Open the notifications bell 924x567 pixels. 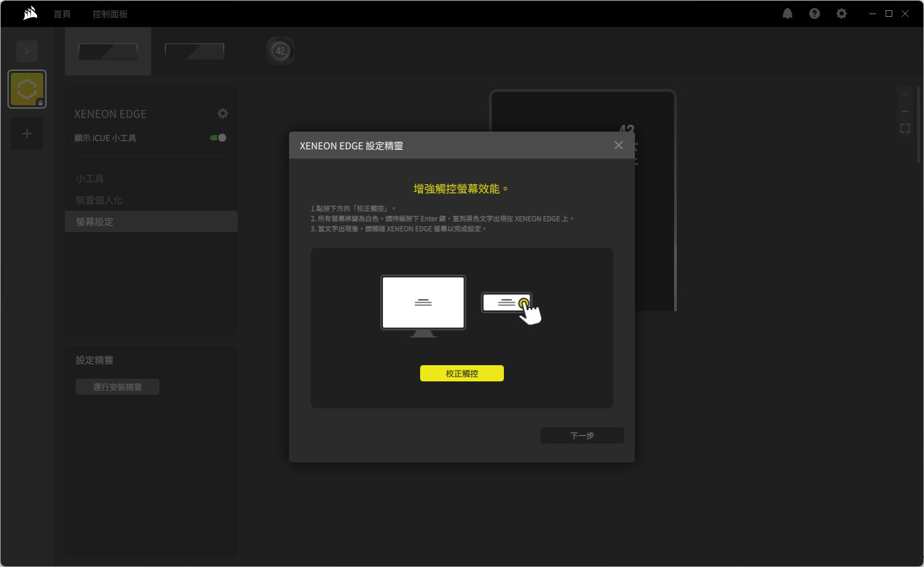click(x=788, y=13)
